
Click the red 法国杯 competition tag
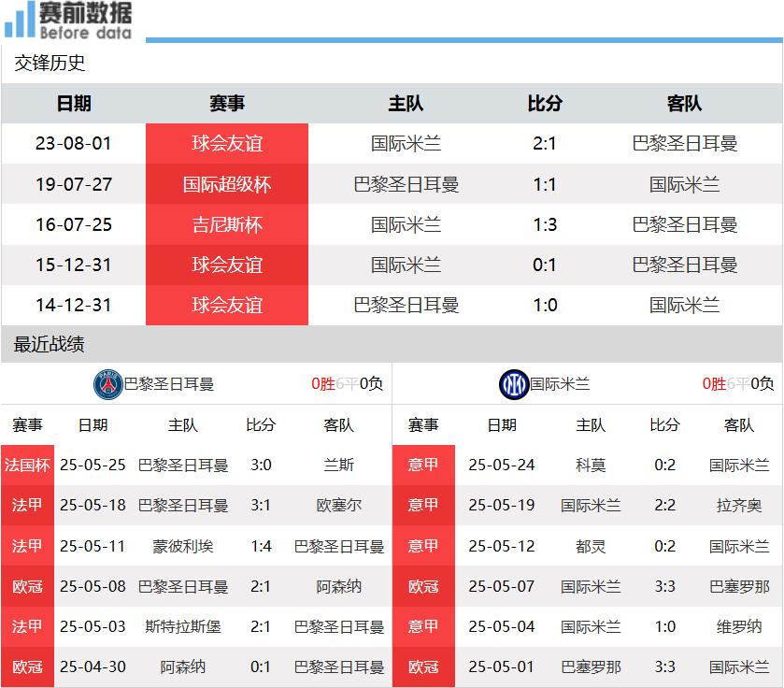click(27, 465)
